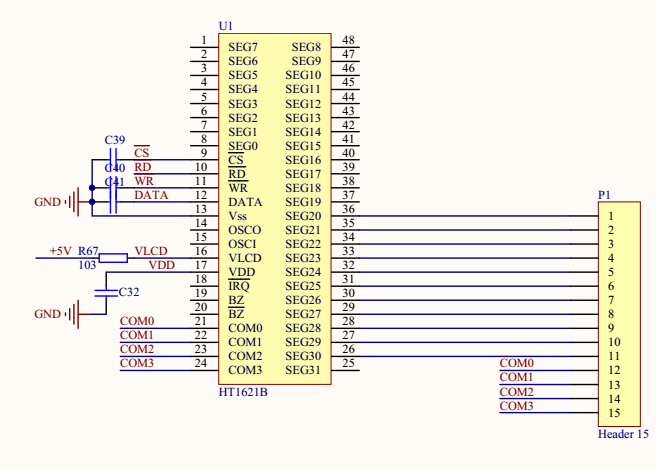Click the R67 resistor symbol
The height and width of the screenshot is (470, 656).
pyautogui.click(x=113, y=258)
